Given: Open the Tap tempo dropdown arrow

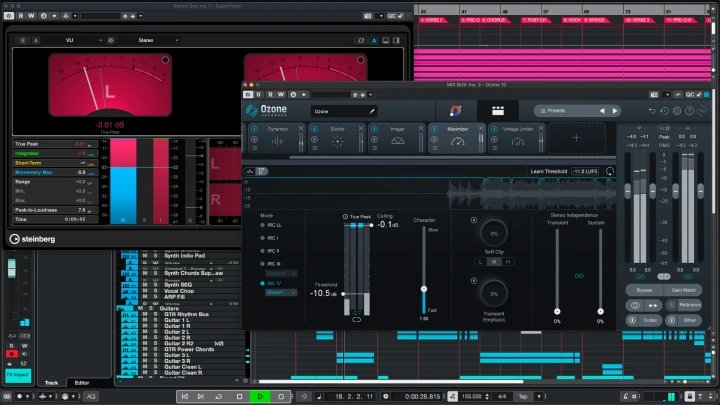Looking at the screenshot, I should point(539,396).
